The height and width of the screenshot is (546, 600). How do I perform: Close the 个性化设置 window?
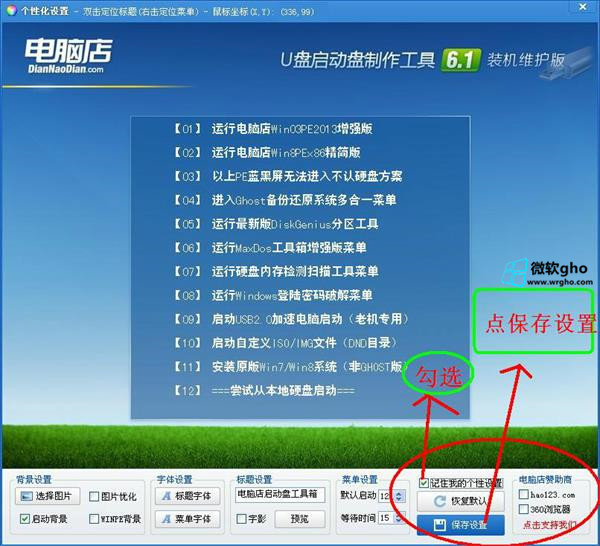coord(583,7)
